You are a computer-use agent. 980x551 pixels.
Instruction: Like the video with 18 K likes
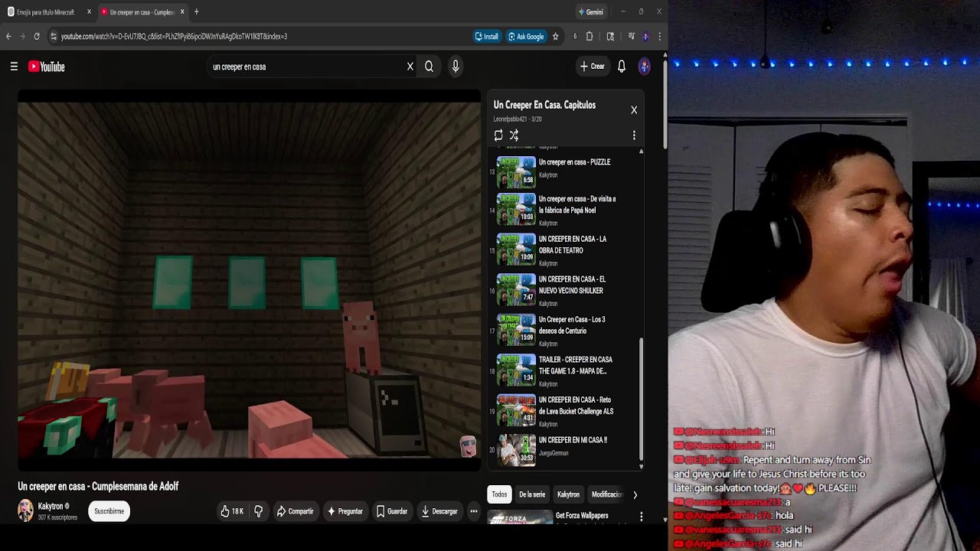(x=232, y=511)
